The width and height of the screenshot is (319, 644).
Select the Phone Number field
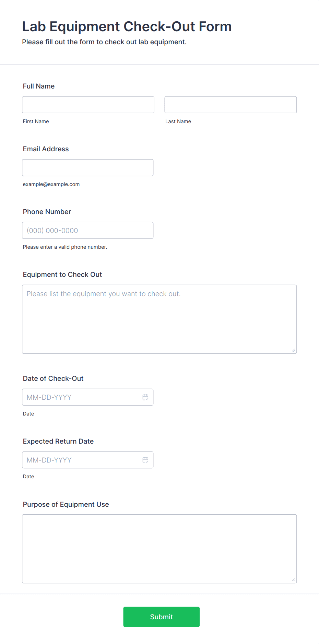point(88,230)
